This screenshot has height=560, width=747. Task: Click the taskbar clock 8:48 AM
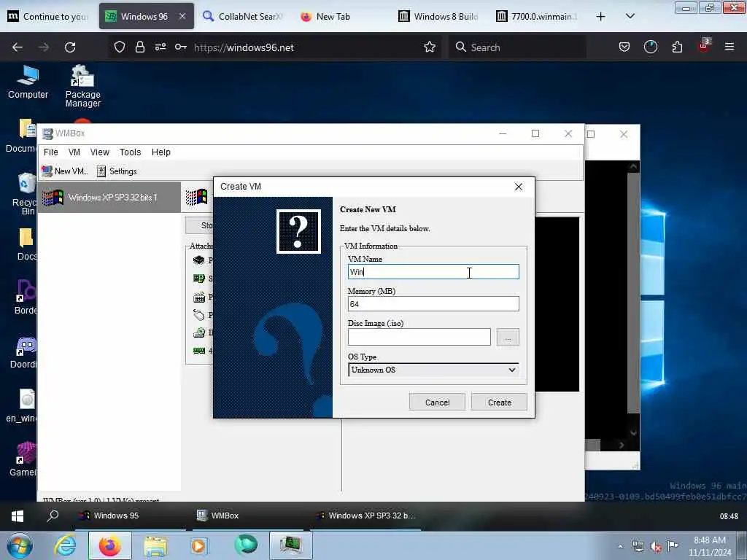[710, 546]
